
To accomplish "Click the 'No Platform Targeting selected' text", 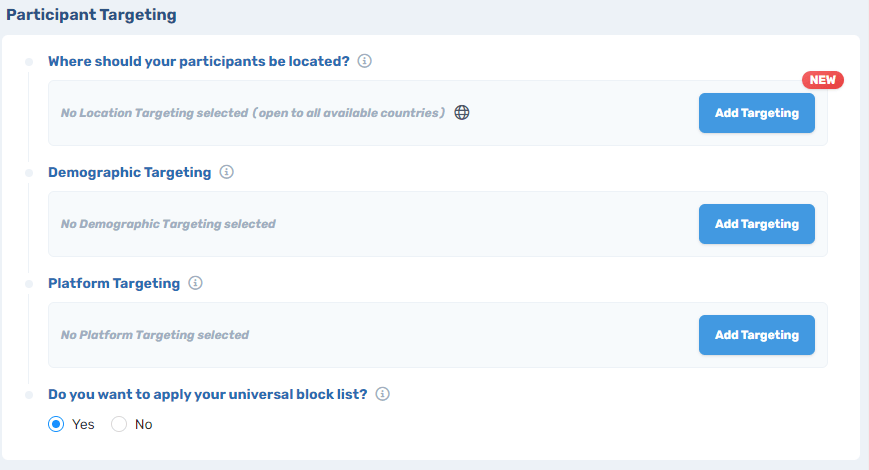I will click(x=154, y=335).
